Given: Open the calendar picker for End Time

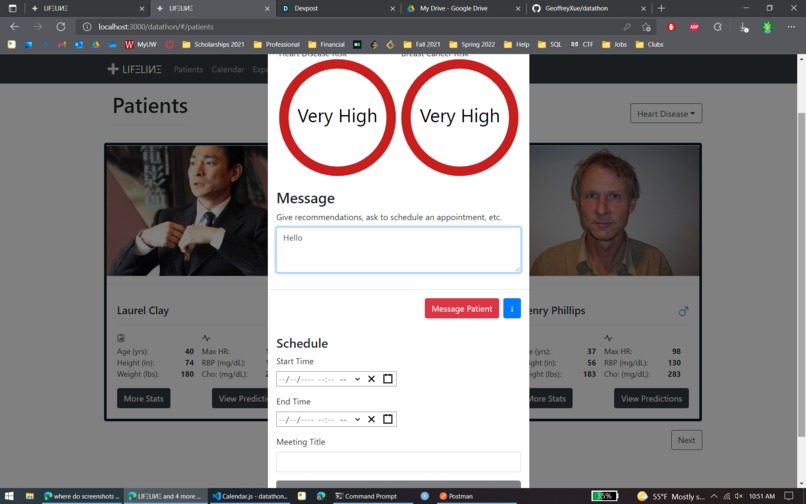Looking at the screenshot, I should (x=388, y=419).
